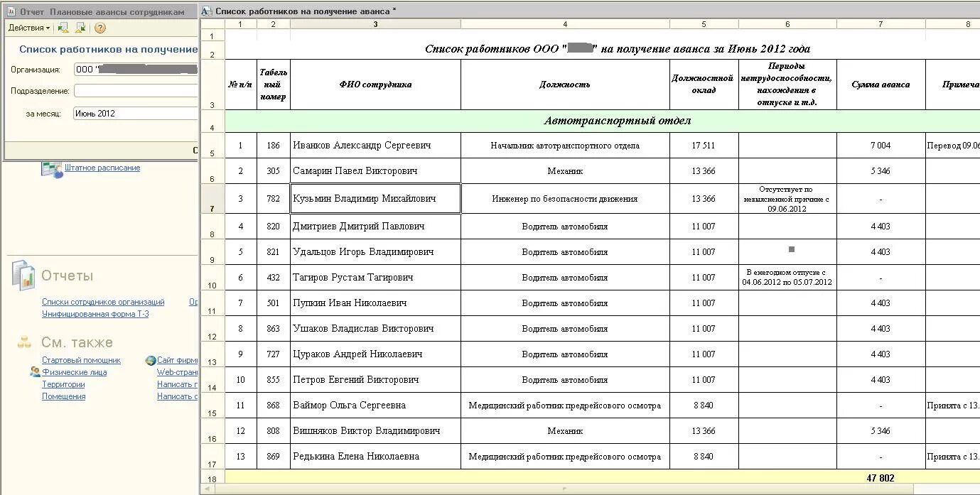Image resolution: width=980 pixels, height=495 pixels.
Task: Select cell Самарин Павел Викторович
Action: click(375, 171)
